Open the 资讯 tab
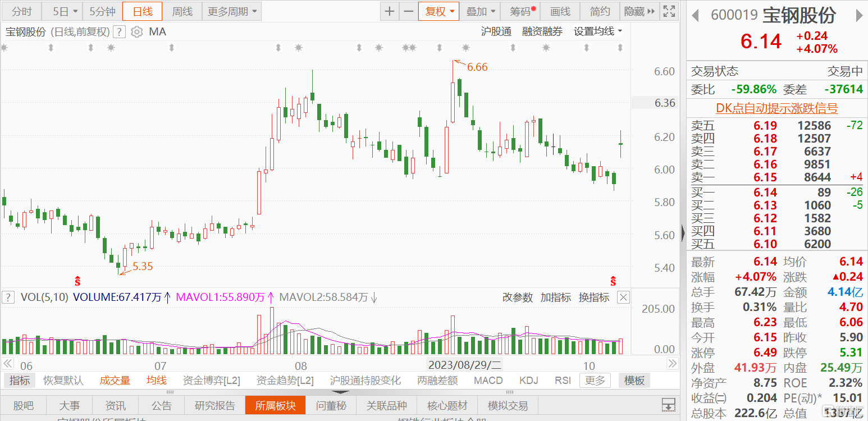Image resolution: width=868 pixels, height=421 pixels. point(116,405)
